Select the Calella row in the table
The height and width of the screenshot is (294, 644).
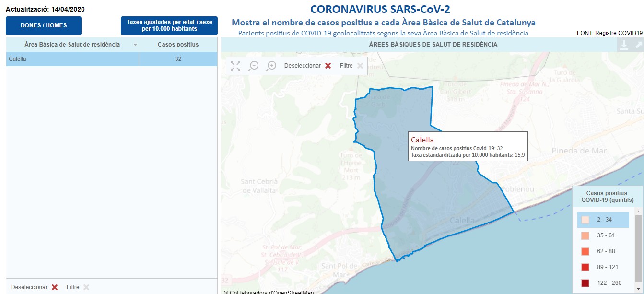[72, 59]
